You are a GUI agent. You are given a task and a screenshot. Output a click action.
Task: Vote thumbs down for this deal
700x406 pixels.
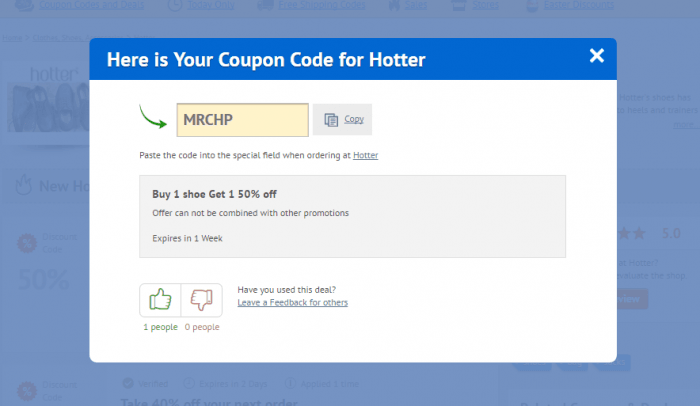pos(202,300)
